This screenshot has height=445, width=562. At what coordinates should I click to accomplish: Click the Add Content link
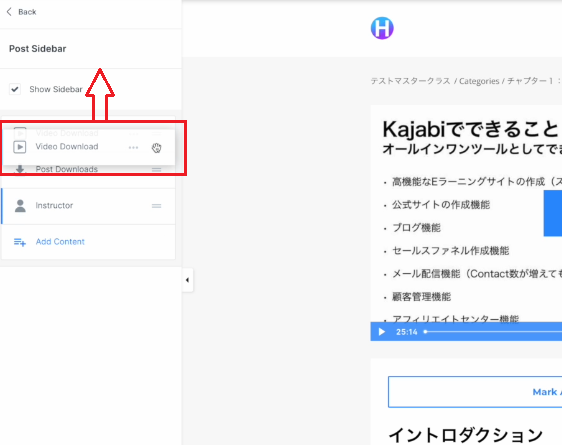point(60,242)
